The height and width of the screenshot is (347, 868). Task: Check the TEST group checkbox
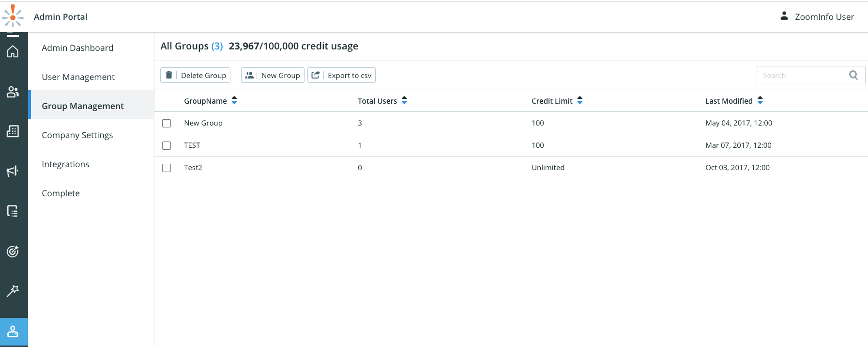167,145
